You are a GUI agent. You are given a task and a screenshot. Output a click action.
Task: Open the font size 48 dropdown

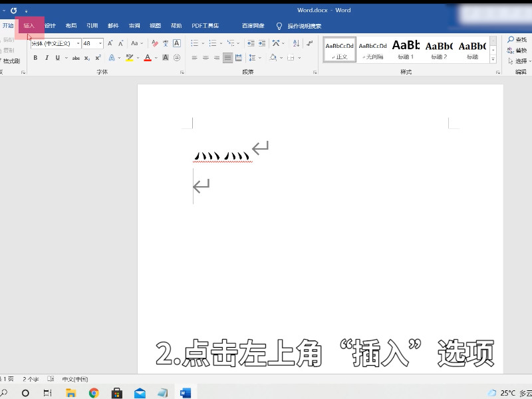point(100,43)
